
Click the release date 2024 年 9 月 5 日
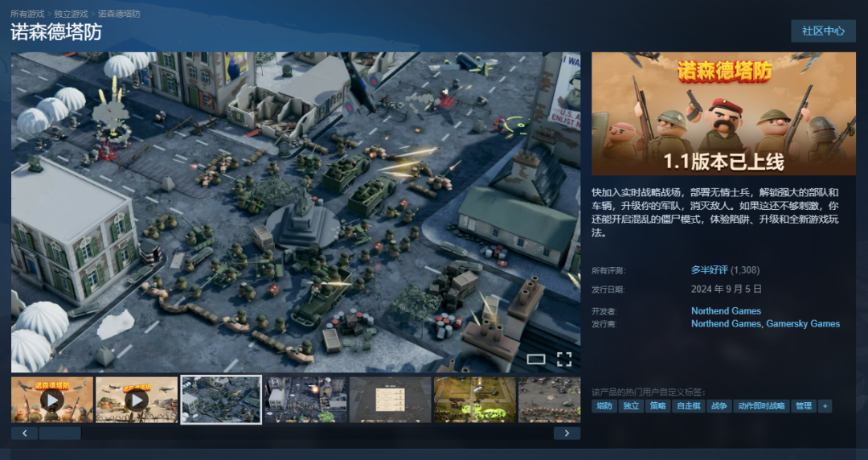[x=727, y=289]
